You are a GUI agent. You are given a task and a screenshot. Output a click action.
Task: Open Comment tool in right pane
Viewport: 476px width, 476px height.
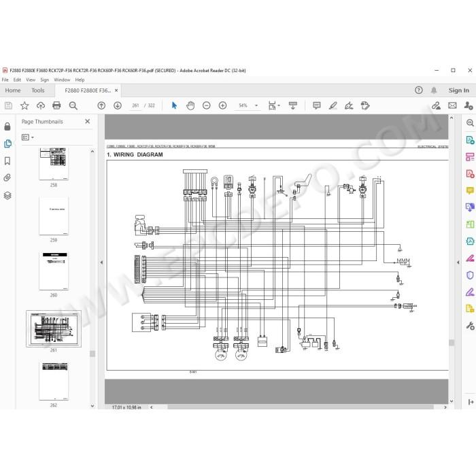coord(470,190)
